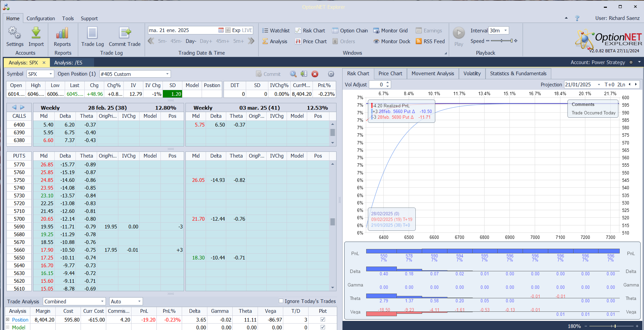This screenshot has height=330, width=644.
Task: Expand the Position row
Action: (x=8, y=320)
